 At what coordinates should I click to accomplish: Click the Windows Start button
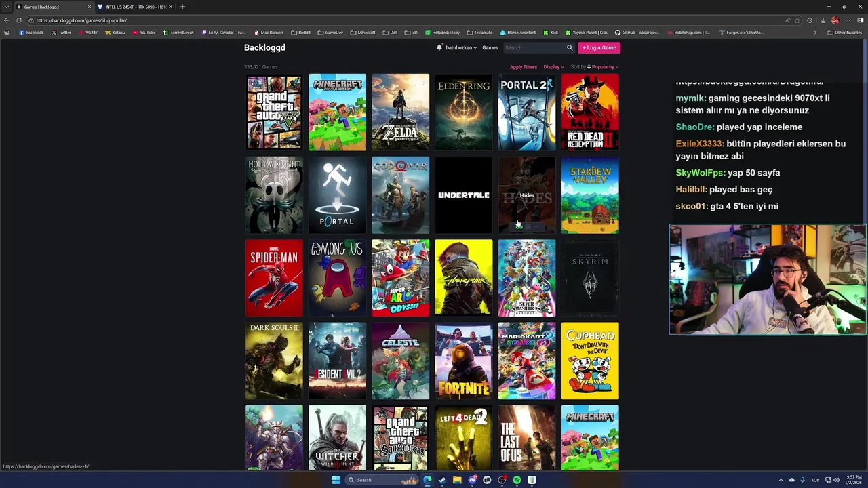coord(336,480)
